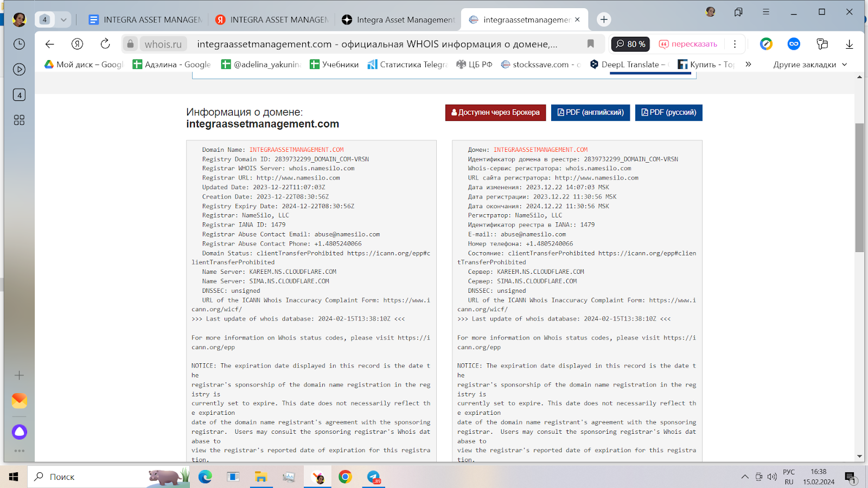
Task: Open File Explorer in taskbar
Action: 261,477
